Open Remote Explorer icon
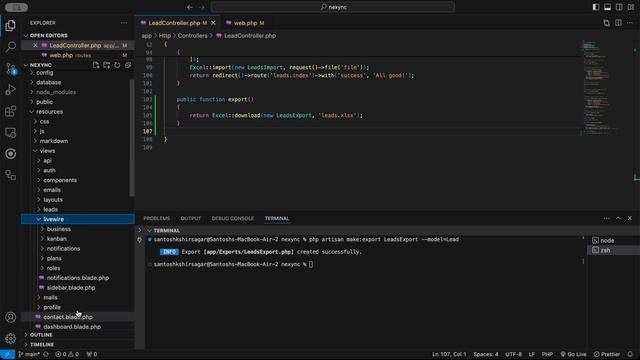This screenshot has width=640, height=360. (x=11, y=133)
